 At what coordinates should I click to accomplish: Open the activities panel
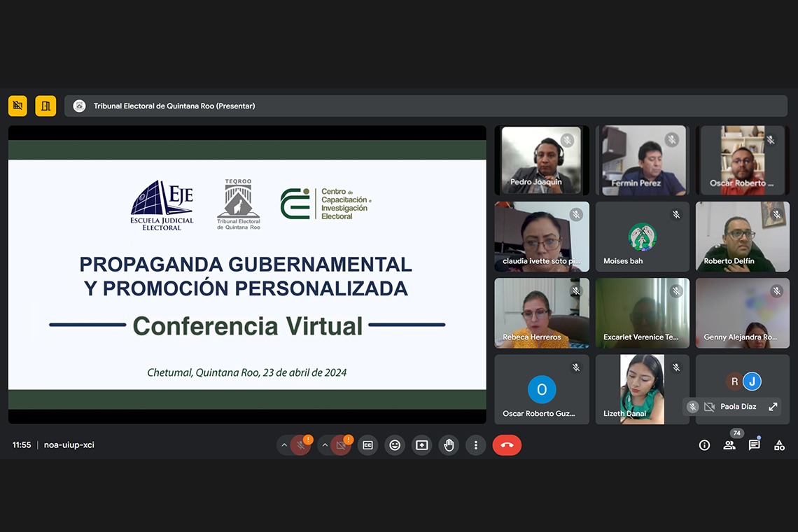tap(779, 445)
